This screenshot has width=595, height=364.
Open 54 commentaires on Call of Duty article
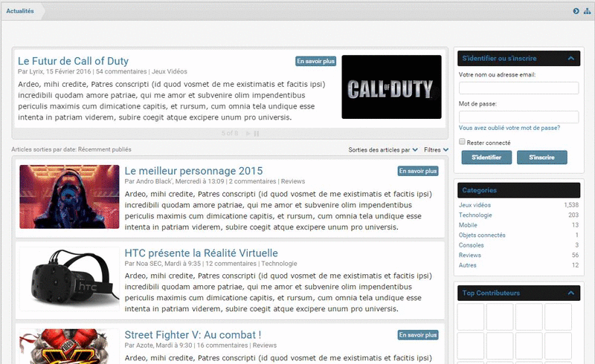point(121,71)
